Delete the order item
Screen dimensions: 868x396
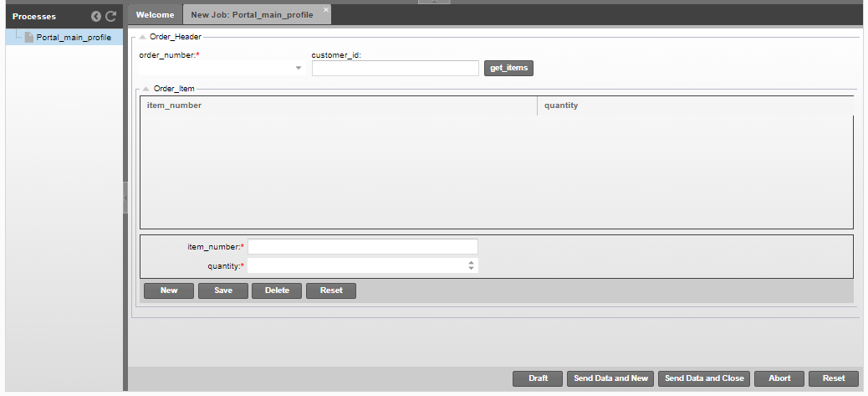pos(277,291)
